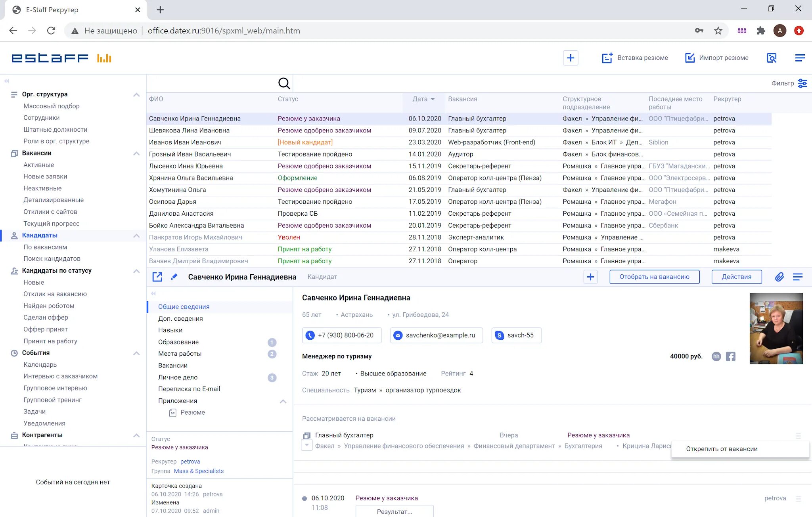Image resolution: width=812 pixels, height=517 pixels.
Task: Click the Вставка резюме icon
Action: [x=607, y=58]
